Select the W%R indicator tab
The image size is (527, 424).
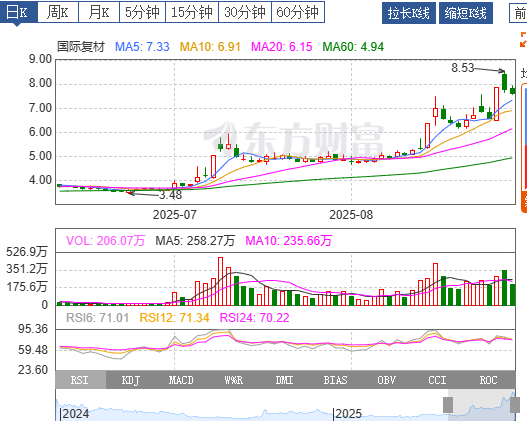point(234,380)
